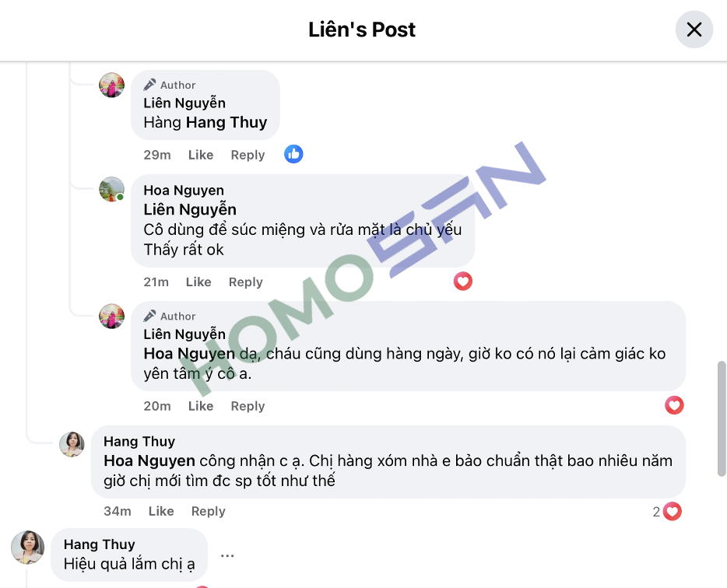Close the Liên's Post dialog
Screen dimensions: 727x588
694,30
